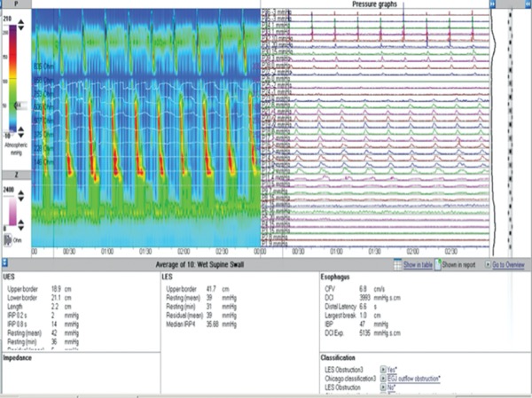This screenshot has height=398, width=532.
Task: Toggle Shown in report text
Action: [x=458, y=265]
